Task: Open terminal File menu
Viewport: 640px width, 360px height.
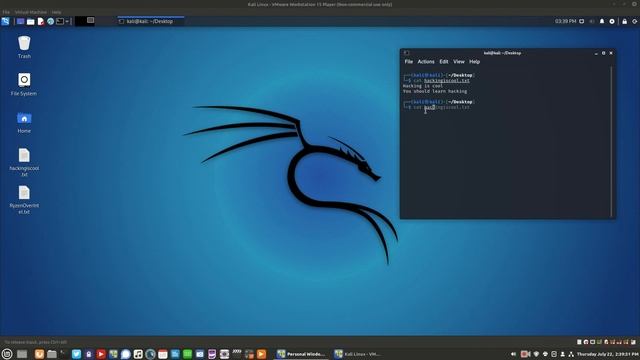Action: point(409,62)
